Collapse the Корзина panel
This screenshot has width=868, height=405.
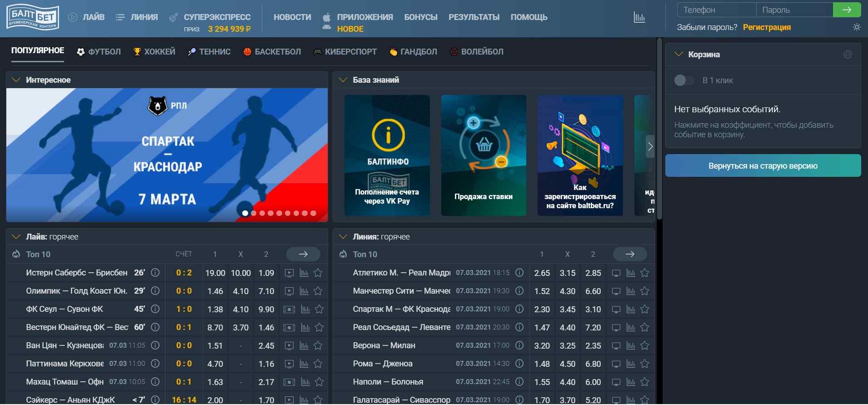click(x=678, y=55)
